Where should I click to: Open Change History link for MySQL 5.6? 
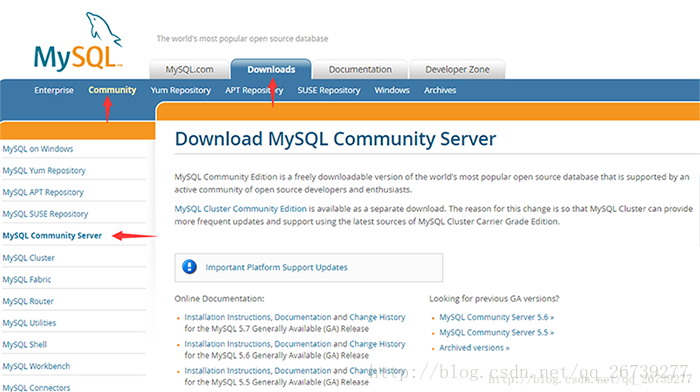pos(377,344)
